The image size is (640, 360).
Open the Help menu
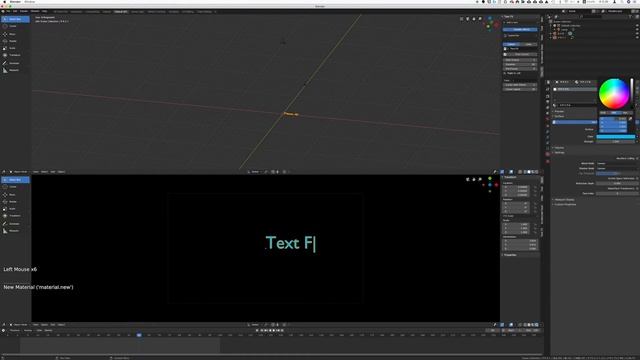pos(44,11)
